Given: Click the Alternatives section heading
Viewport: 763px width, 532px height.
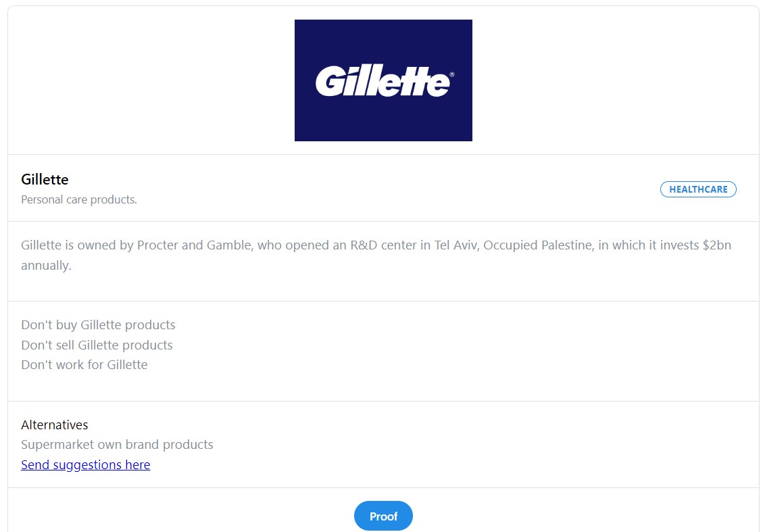Looking at the screenshot, I should (55, 425).
